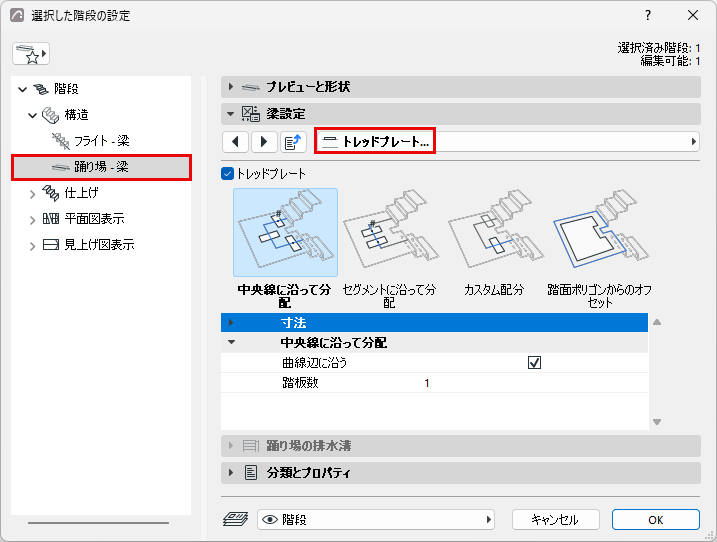
Task: Click the フライト - 梁 flight beam icon
Action: (60, 141)
